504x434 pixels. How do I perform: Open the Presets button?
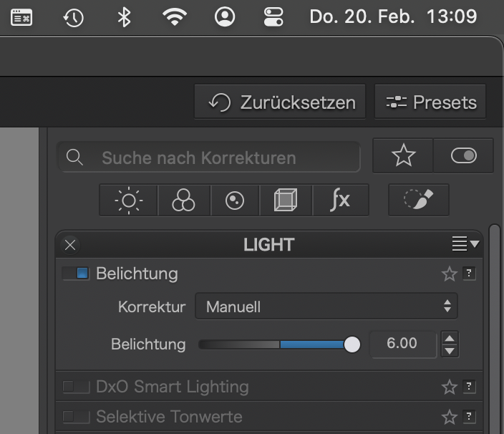pyautogui.click(x=430, y=102)
